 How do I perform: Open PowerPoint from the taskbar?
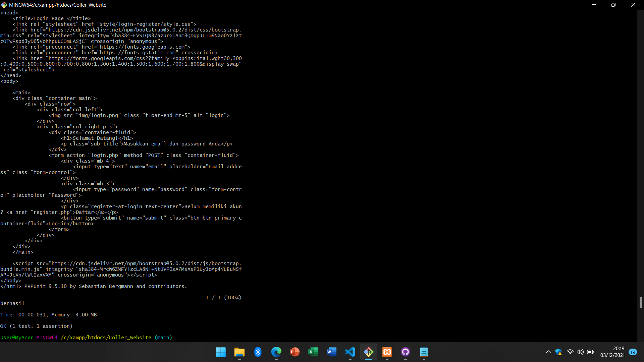294,352
